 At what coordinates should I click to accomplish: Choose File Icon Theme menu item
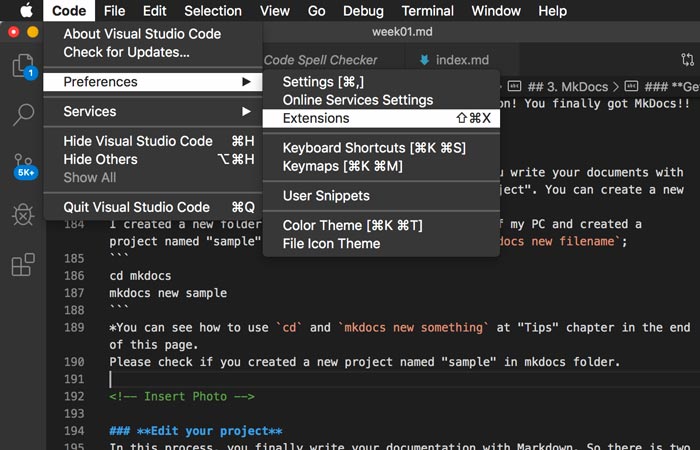coord(381,244)
